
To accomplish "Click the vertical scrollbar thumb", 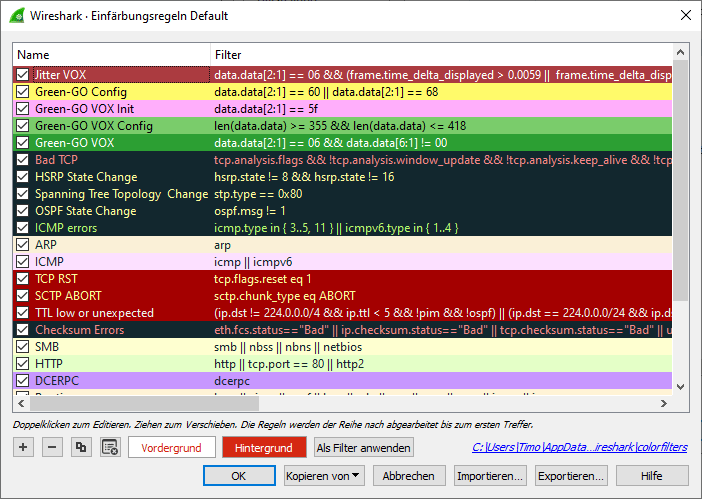I will pos(681,181).
